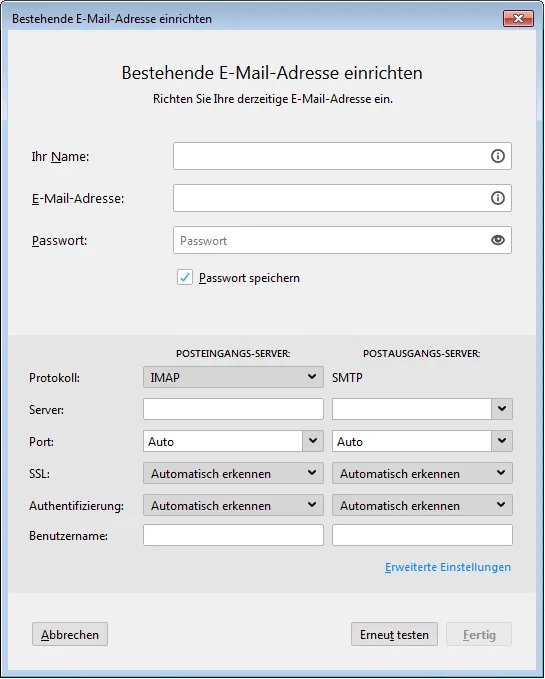Image resolution: width=545 pixels, height=679 pixels.
Task: Open outgoing SSL Automatisch erkennen dropdown
Action: (x=422, y=473)
